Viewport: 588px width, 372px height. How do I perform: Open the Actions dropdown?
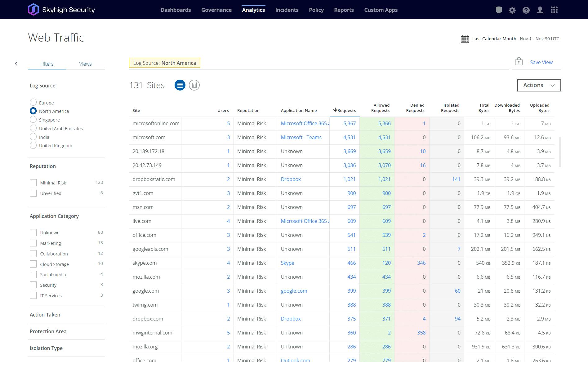539,85
